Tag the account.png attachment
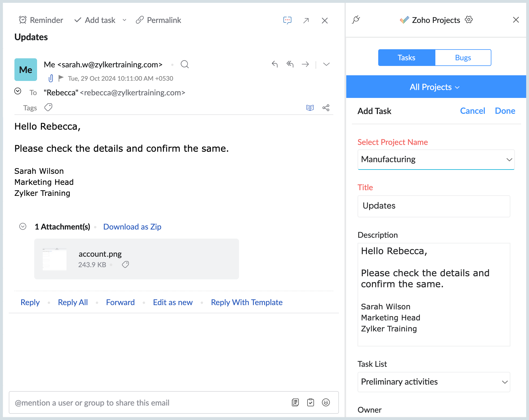 click(x=125, y=264)
